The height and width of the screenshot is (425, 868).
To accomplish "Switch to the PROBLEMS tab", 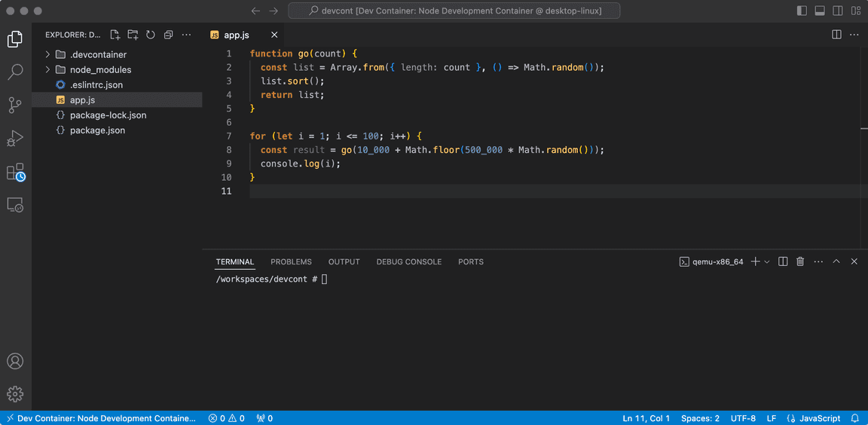I will (x=291, y=261).
